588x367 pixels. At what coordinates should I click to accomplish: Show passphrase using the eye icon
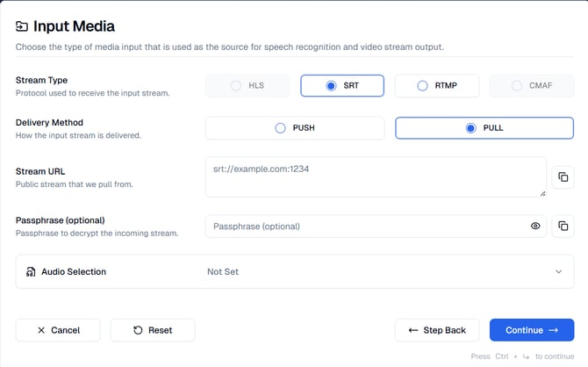[x=535, y=226]
